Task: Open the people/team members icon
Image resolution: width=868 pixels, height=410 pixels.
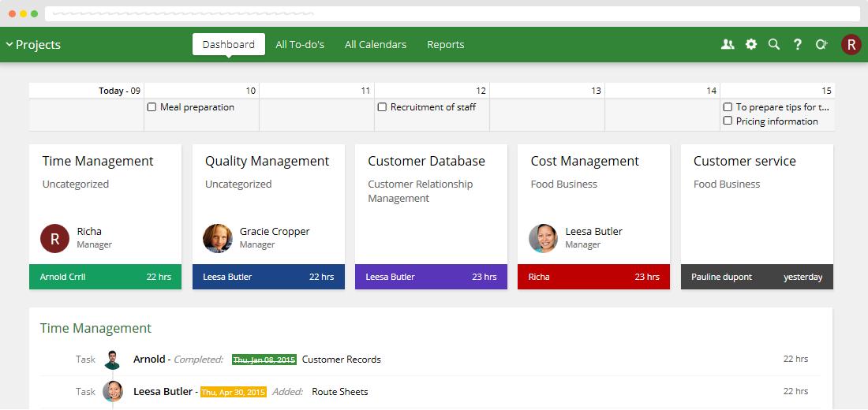Action: 728,45
